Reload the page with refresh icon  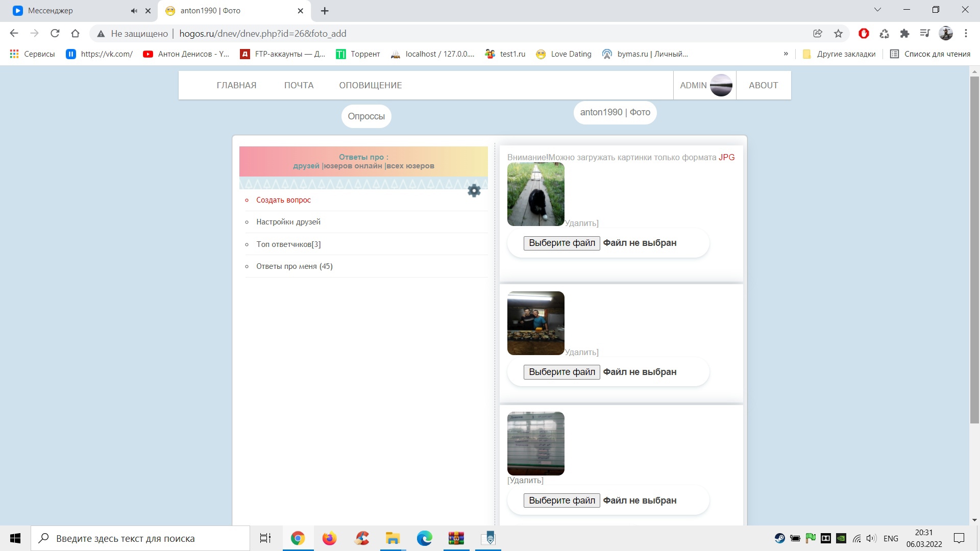click(x=55, y=34)
